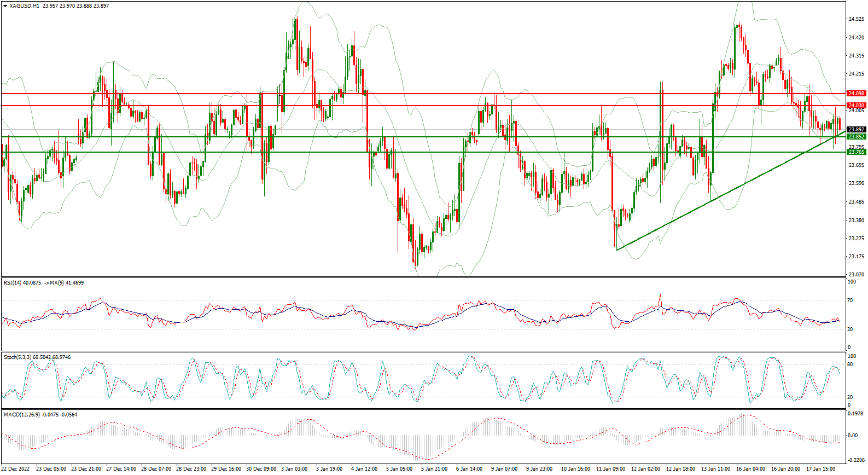868x475 pixels.
Task: Click 23.485 on the price axis
Action: click(856, 202)
